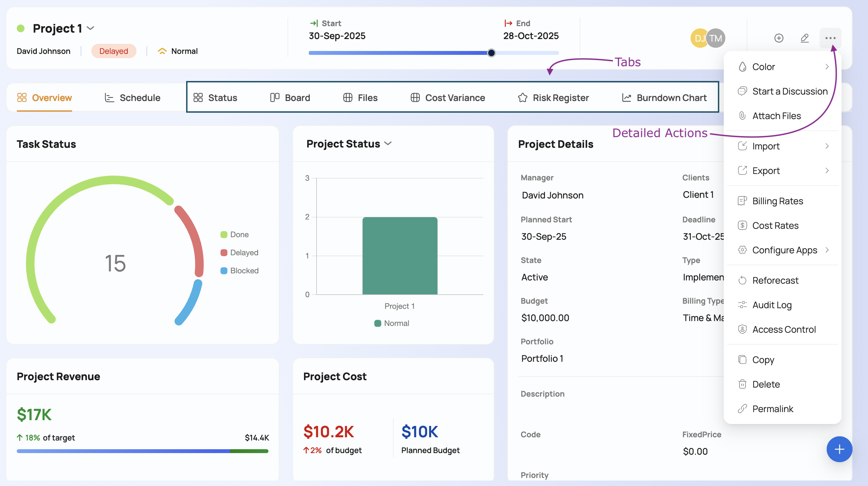Select Audit Log from the menu

pyautogui.click(x=772, y=305)
